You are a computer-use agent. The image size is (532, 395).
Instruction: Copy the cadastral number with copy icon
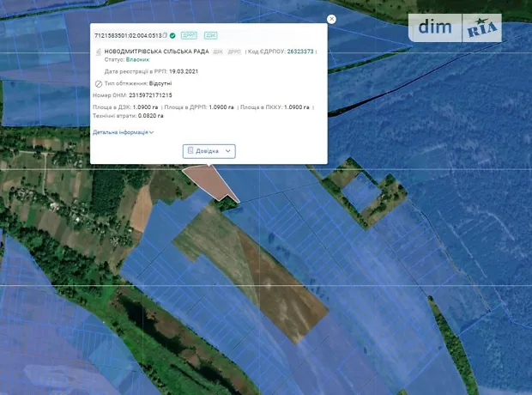coord(166,36)
